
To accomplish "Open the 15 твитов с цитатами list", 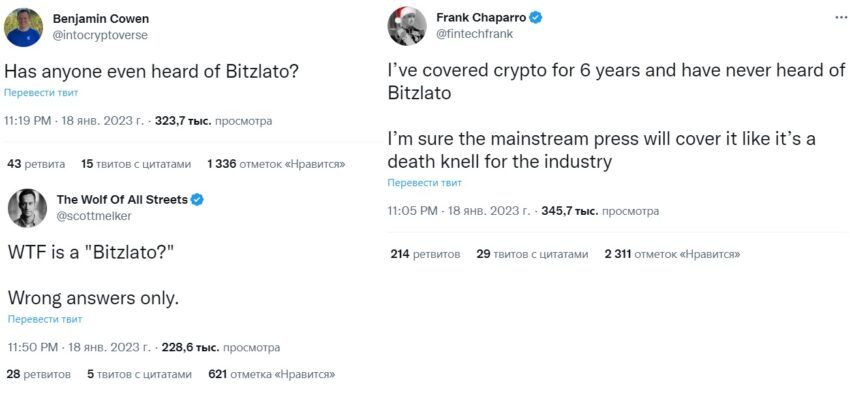I will pyautogui.click(x=136, y=164).
